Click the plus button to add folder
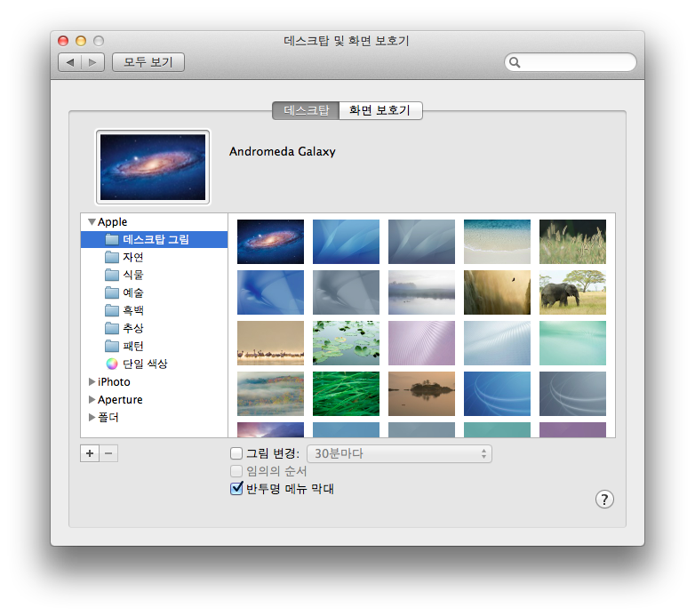The image size is (695, 616). 90,453
